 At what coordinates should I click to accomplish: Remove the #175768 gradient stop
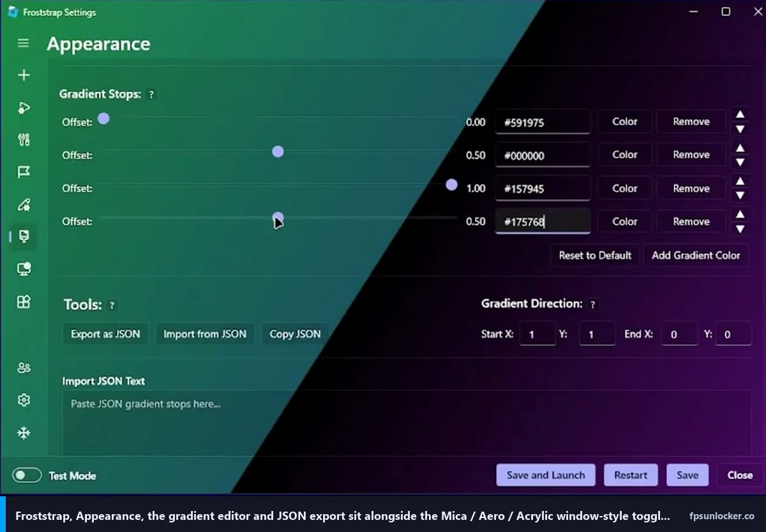tap(691, 221)
